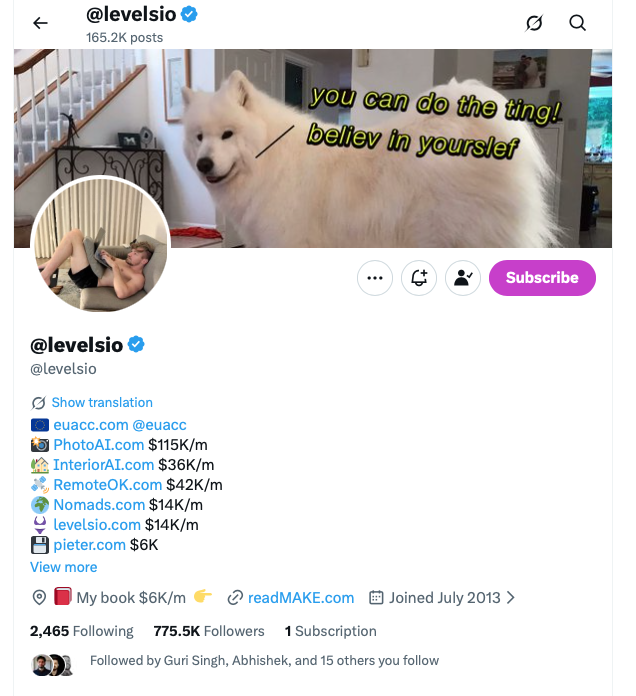Turn on post notifications bell icon
The width and height of the screenshot is (636, 696).
(x=419, y=278)
